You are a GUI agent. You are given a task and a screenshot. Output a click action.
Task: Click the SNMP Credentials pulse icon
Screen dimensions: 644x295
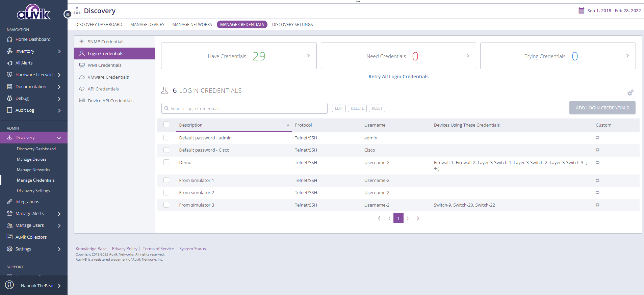click(82, 42)
